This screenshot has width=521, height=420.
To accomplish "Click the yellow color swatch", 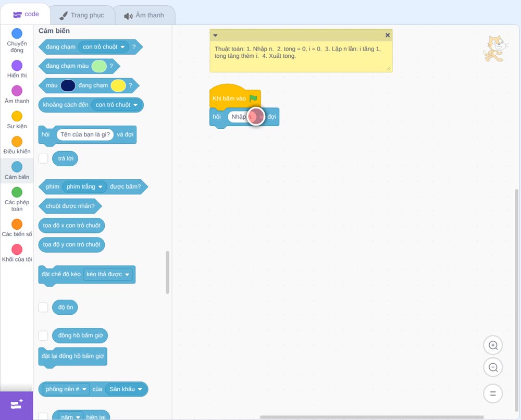I will [118, 85].
